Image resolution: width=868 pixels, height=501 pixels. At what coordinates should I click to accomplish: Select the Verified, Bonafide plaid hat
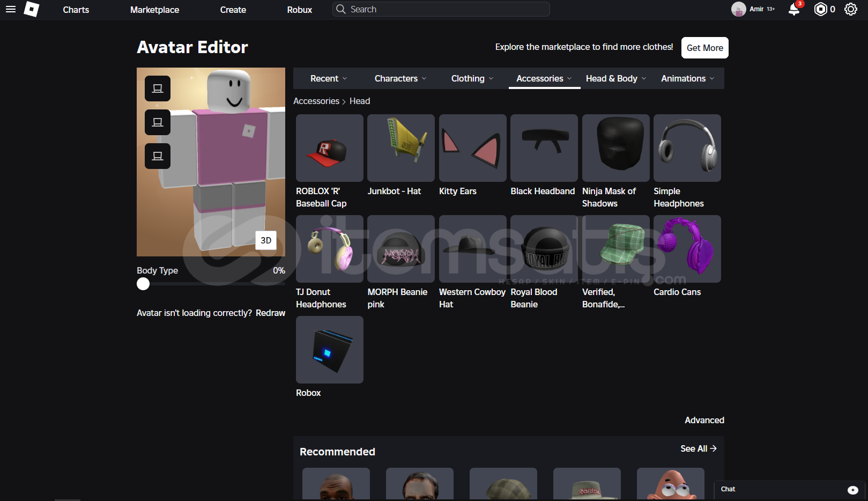616,249
